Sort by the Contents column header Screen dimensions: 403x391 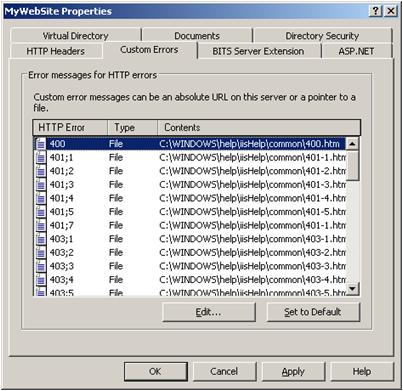click(x=259, y=127)
